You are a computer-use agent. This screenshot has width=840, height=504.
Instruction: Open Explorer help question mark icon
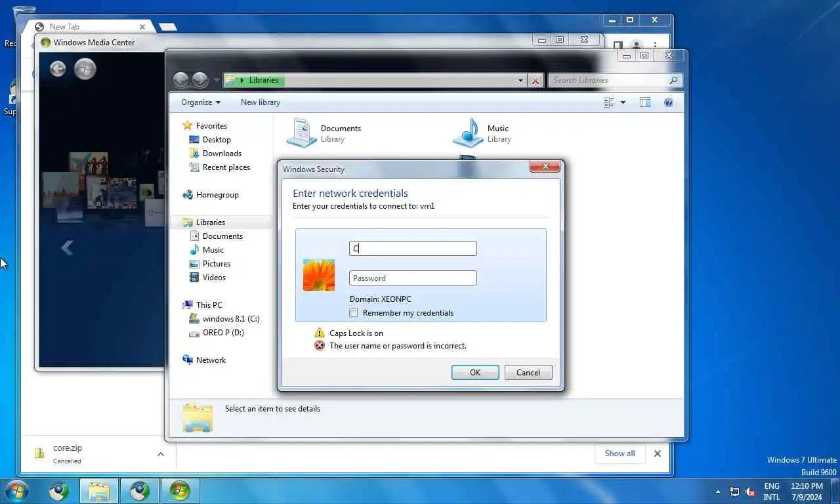[669, 102]
